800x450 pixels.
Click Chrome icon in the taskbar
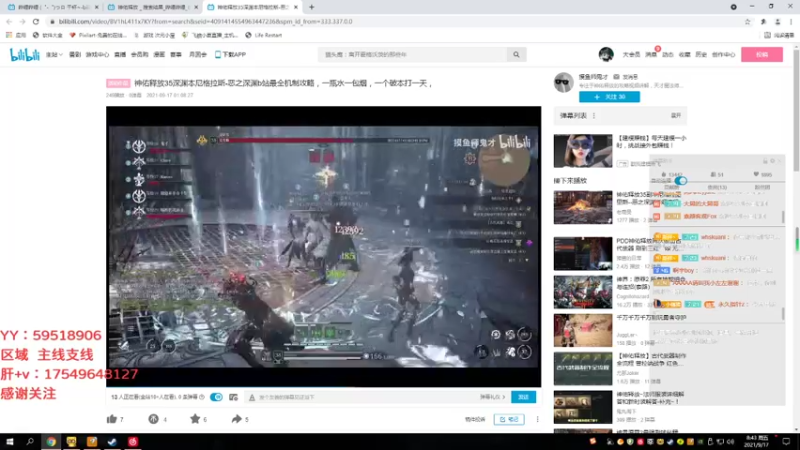click(51, 442)
